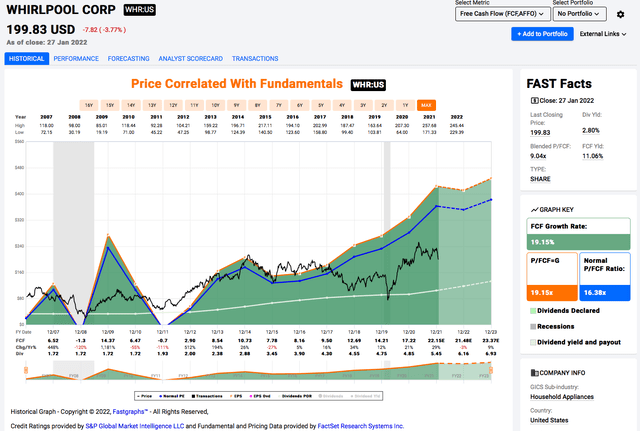Select the 5Y time range

(x=321, y=105)
